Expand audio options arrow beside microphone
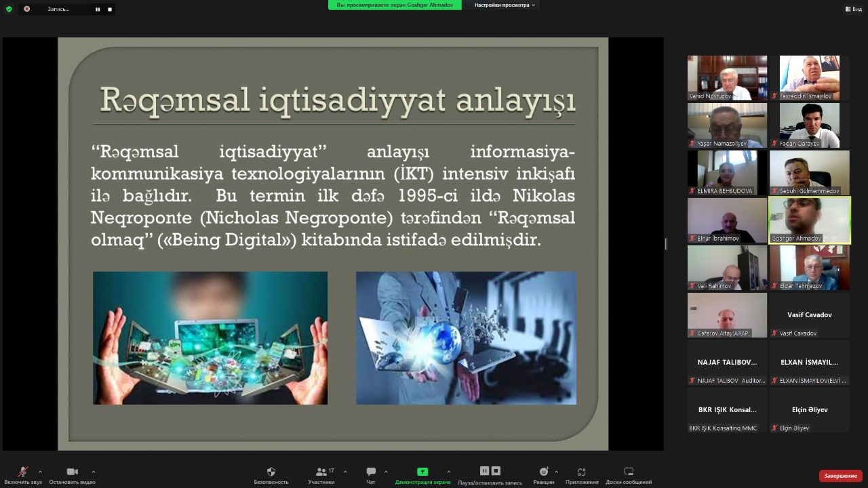This screenshot has width=868, height=488. click(x=40, y=472)
